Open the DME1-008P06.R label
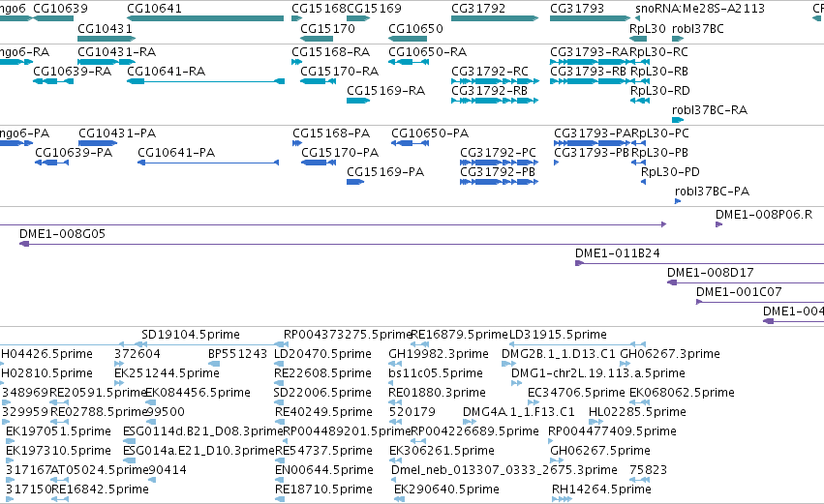This screenshot has width=824, height=504. click(763, 215)
